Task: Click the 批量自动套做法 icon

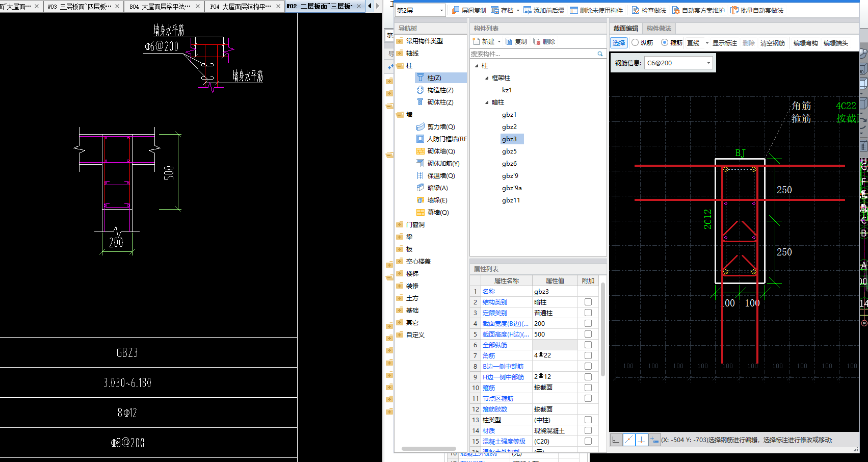Action: 734,10
